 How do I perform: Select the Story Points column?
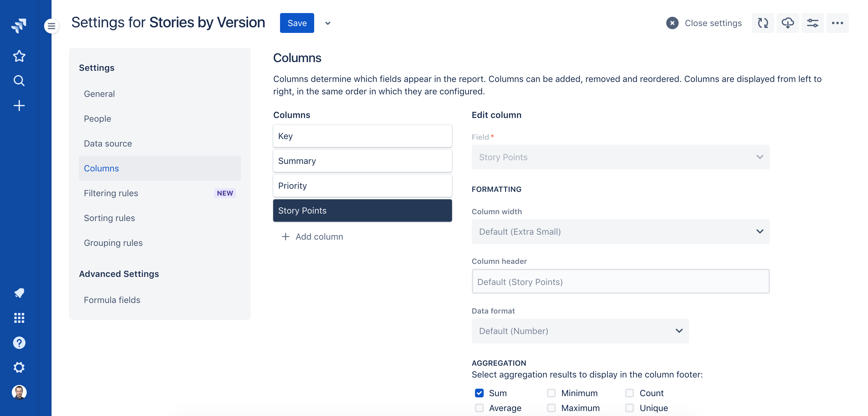[362, 210]
